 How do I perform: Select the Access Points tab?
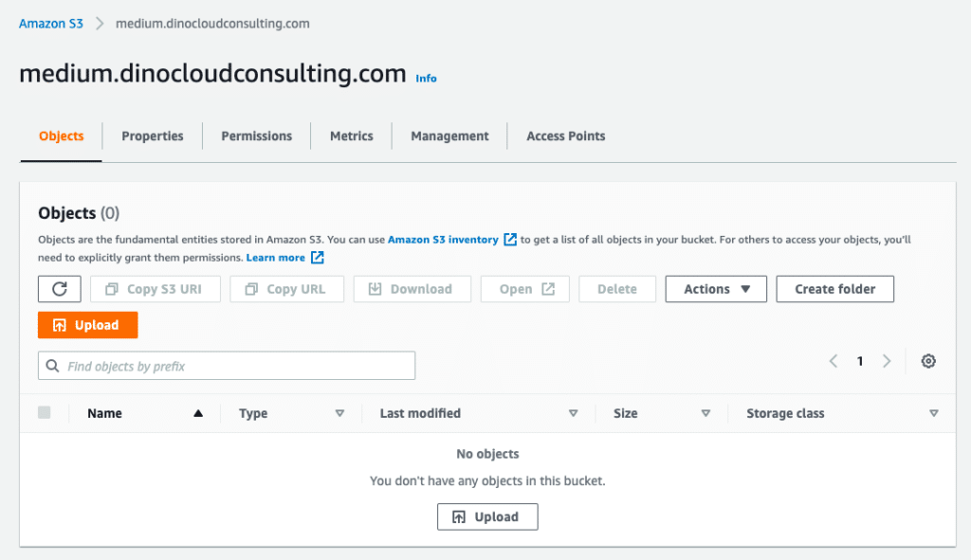click(565, 136)
